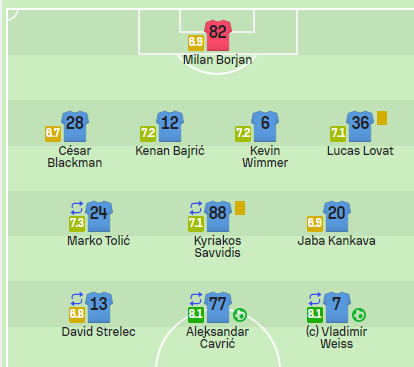
Task: Click the 7.3 rating badge for Marko Tolić
Action: click(77, 224)
